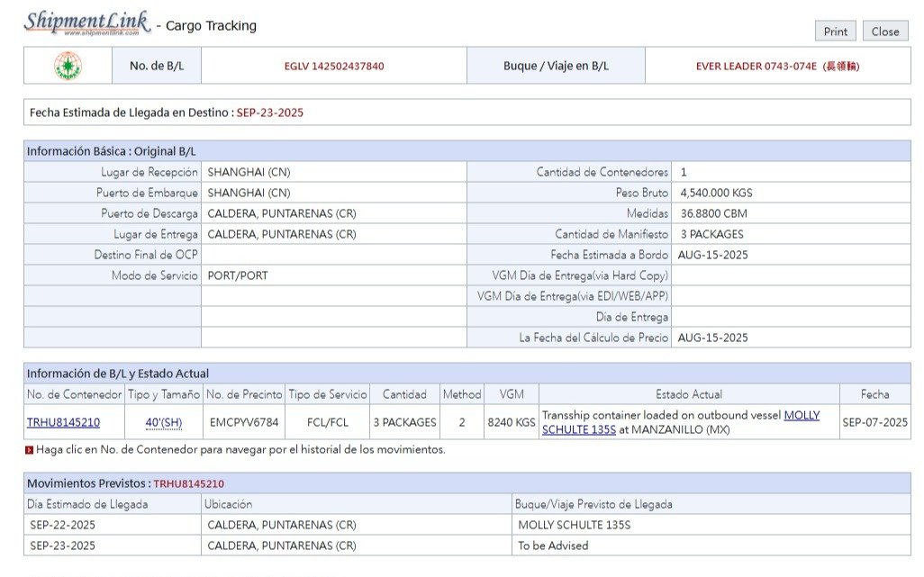Select the gross weight 4,540.000 KGS value

click(x=716, y=193)
